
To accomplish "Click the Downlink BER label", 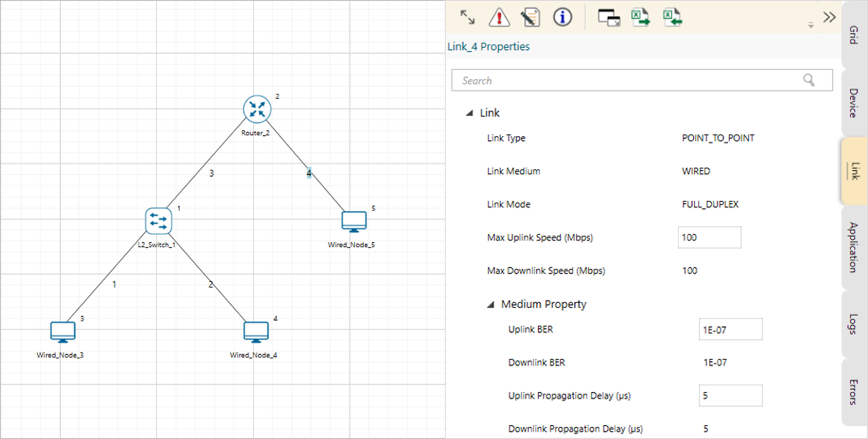I will pos(537,363).
